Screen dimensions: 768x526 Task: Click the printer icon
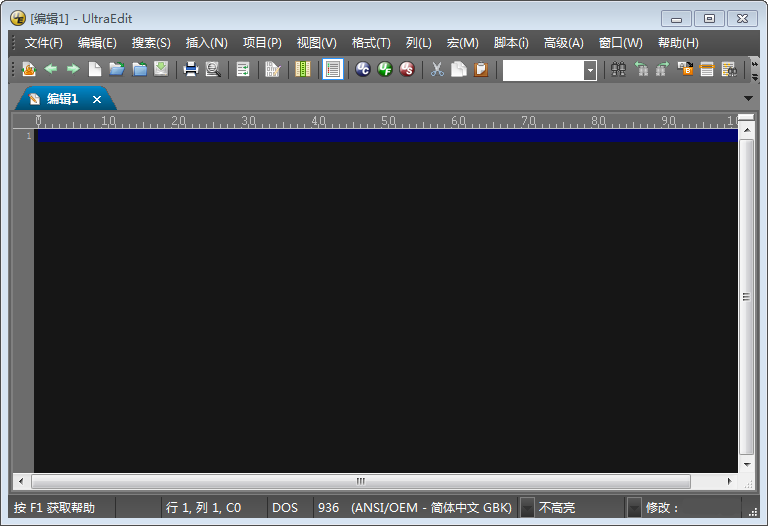[x=191, y=69]
